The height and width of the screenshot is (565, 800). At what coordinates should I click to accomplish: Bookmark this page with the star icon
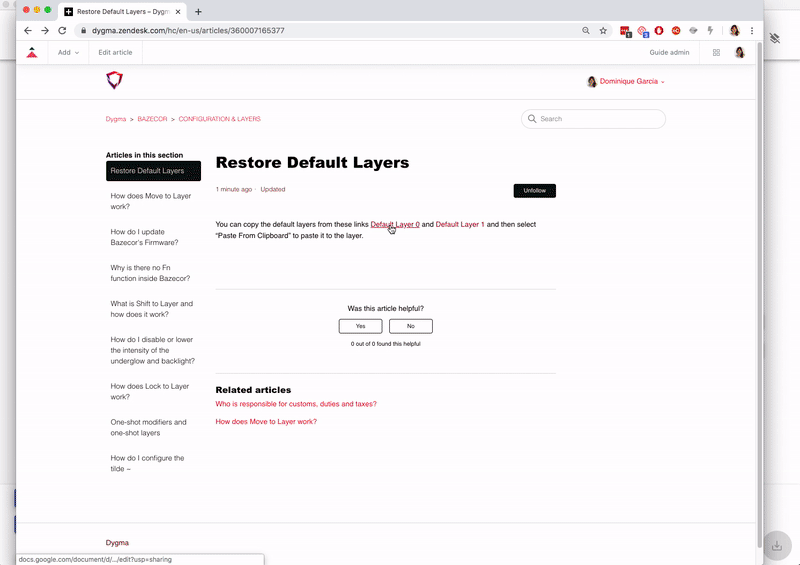click(603, 31)
